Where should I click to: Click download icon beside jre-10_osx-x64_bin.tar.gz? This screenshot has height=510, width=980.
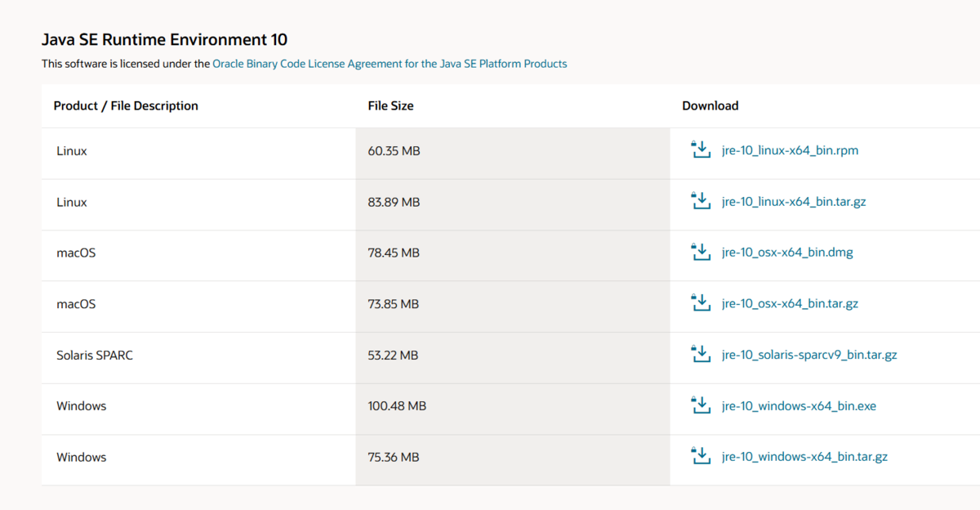(701, 303)
